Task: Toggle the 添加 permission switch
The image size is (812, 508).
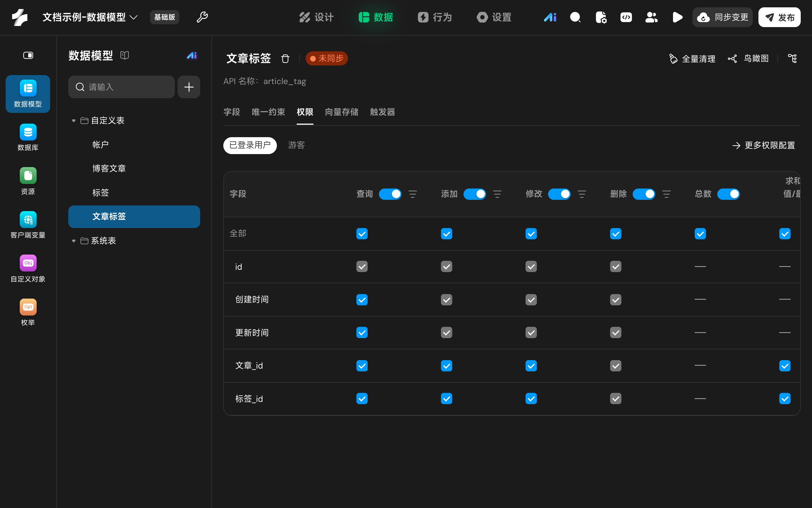Action: point(475,194)
